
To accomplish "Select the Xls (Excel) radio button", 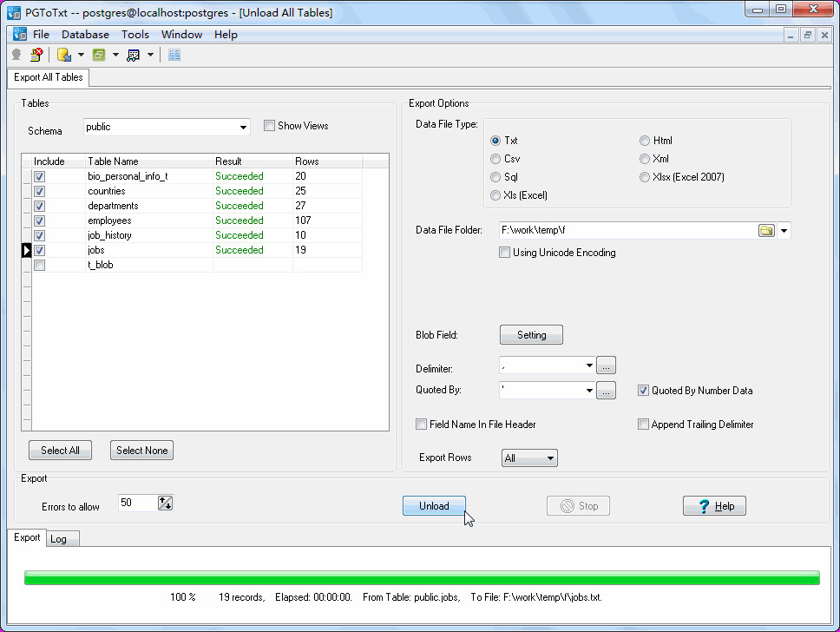I will 495,195.
